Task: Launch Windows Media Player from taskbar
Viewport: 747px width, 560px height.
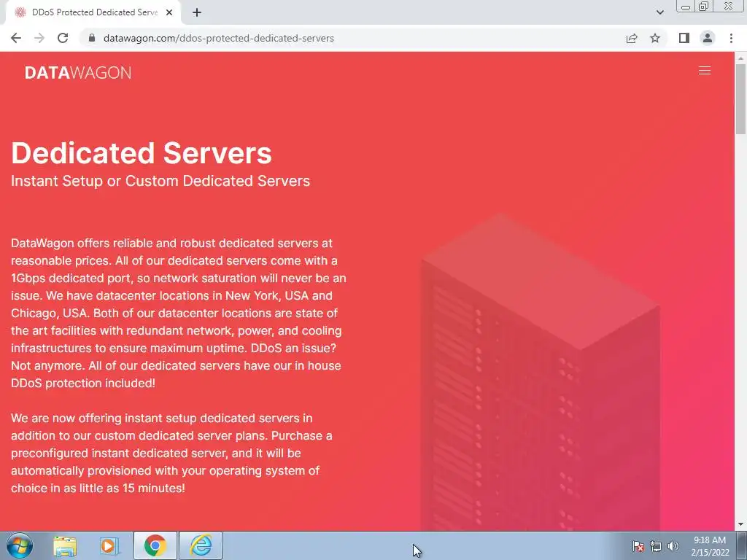Action: tap(109, 546)
